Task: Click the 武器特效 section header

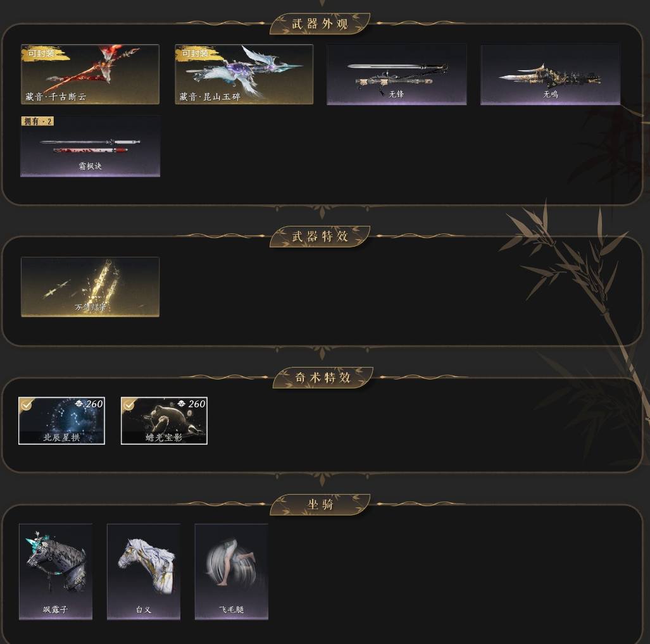Action: coord(320,237)
